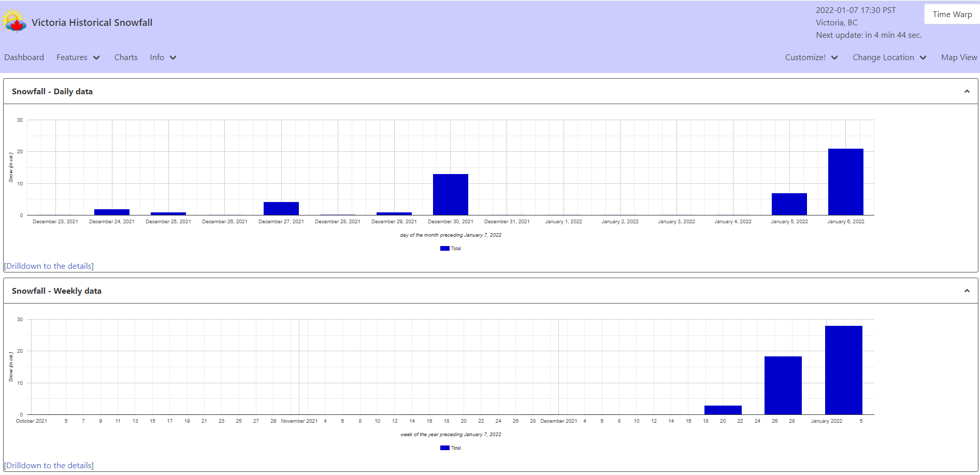Click the Snowfall - Daily data heading

pyautogui.click(x=52, y=92)
